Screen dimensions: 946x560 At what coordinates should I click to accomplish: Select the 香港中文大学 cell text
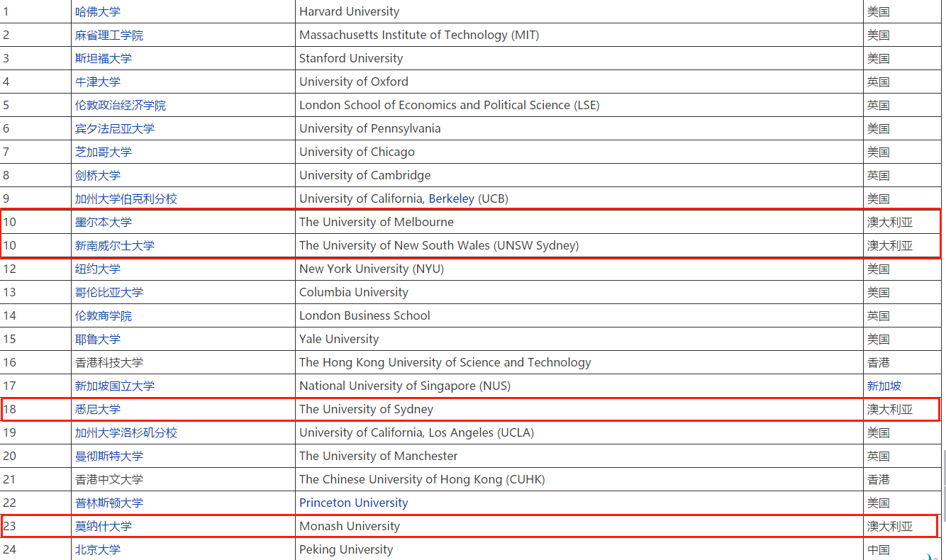(109, 479)
